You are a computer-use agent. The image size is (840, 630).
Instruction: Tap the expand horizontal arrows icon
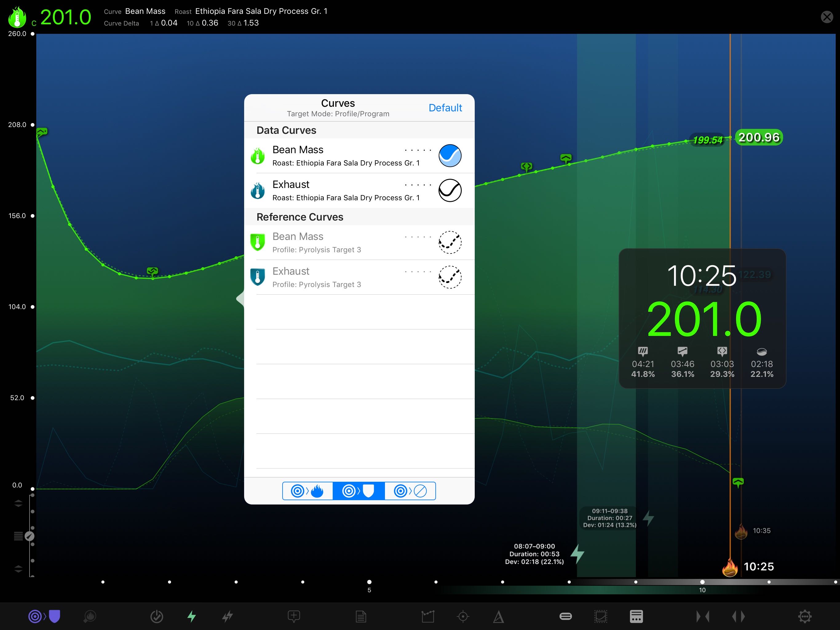738,616
